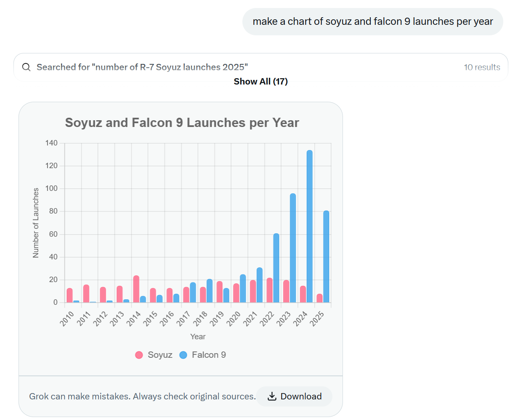
Task: Click the 2018 x-axis label
Action: [200, 319]
